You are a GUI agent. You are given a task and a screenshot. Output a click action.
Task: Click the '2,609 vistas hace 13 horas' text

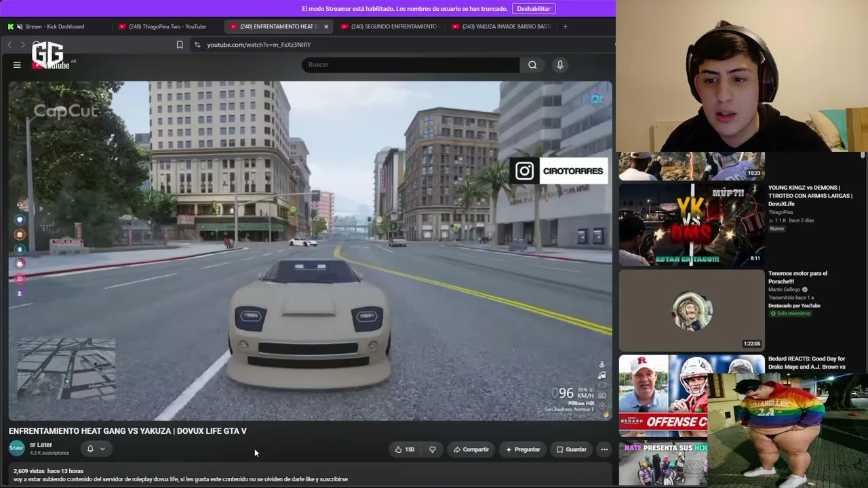pos(48,471)
